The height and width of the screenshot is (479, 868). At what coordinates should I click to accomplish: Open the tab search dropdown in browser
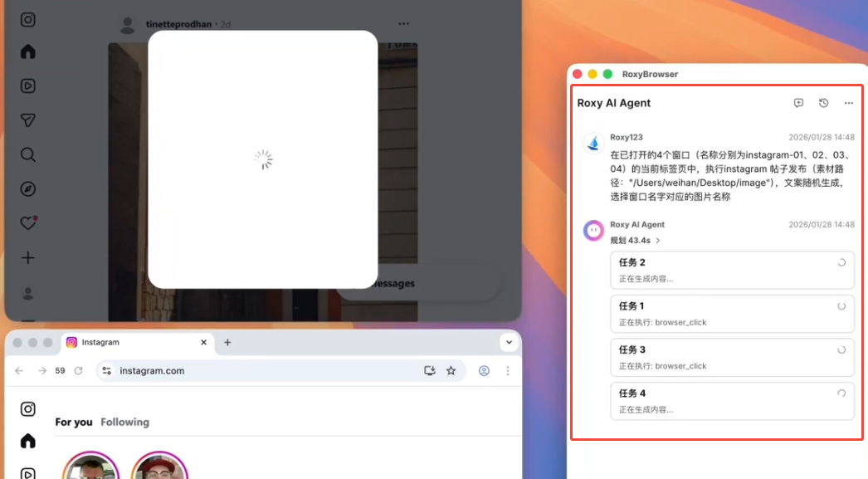coord(508,342)
